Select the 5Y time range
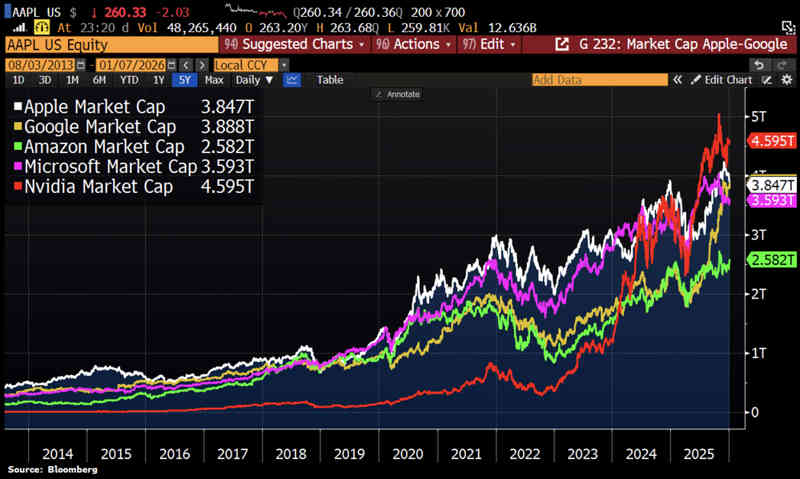Viewport: 800px width, 479px height. [x=185, y=79]
